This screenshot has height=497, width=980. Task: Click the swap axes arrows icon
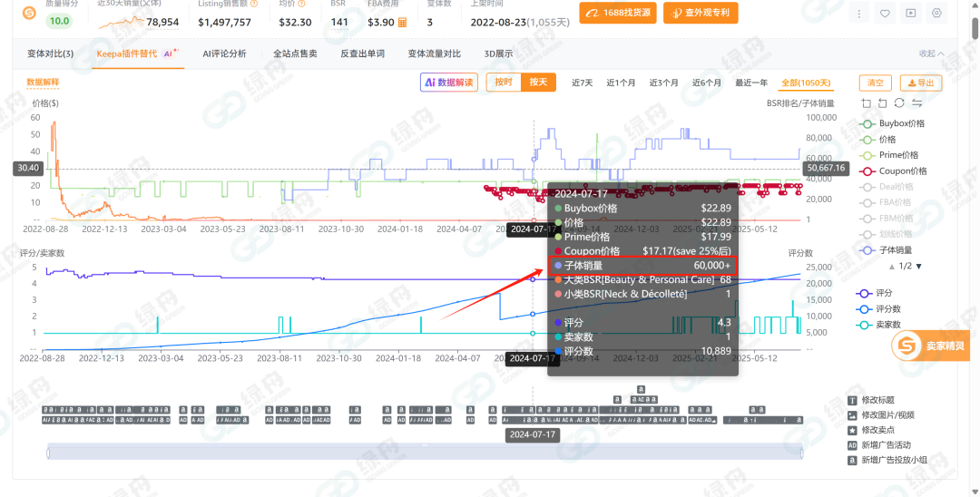pyautogui.click(x=916, y=103)
